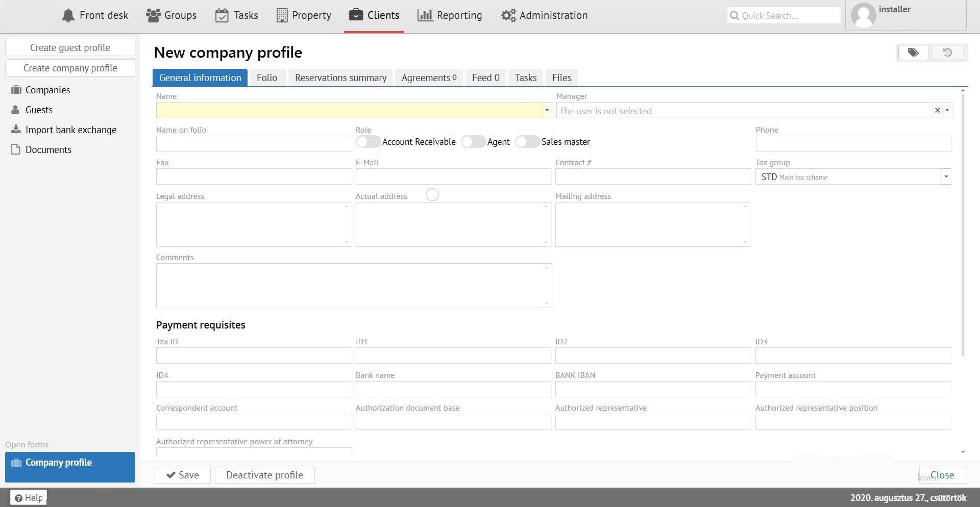Click the Contract # input field
980x507 pixels.
[653, 176]
